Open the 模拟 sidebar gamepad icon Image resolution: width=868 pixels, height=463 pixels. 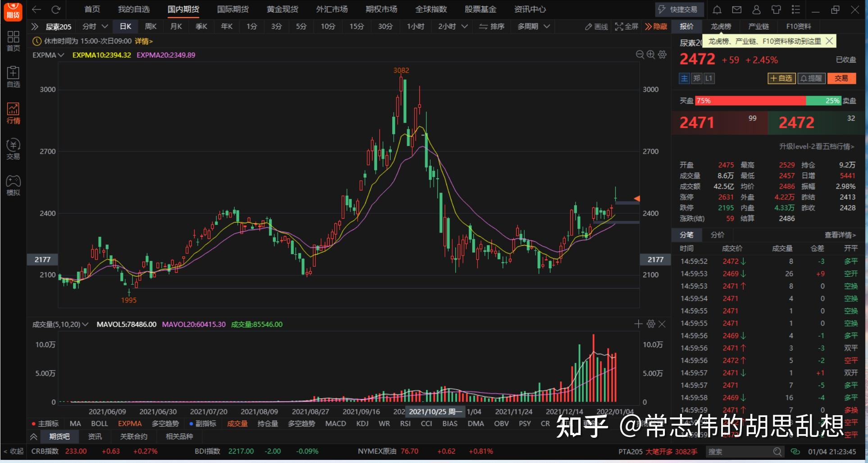pos(14,185)
